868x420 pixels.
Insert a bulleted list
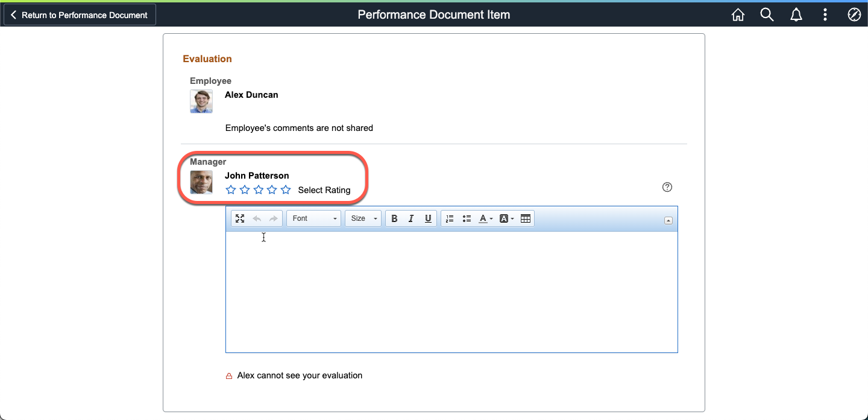pyautogui.click(x=467, y=218)
